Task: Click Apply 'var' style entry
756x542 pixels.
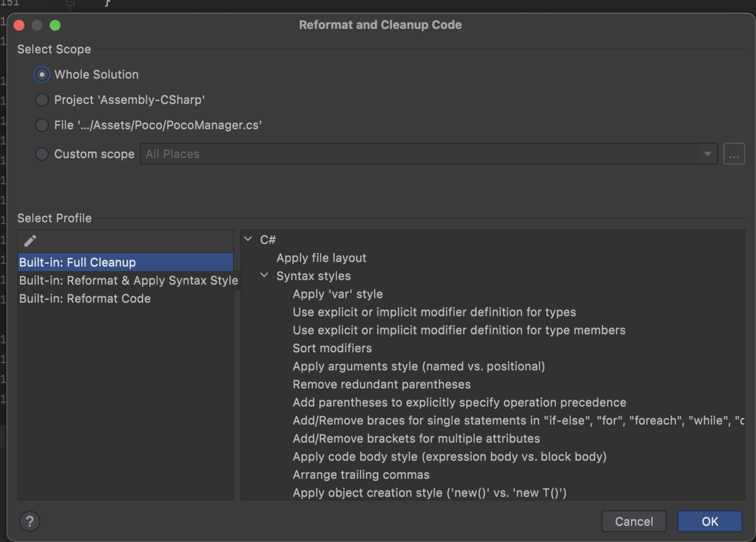Action: tap(338, 294)
